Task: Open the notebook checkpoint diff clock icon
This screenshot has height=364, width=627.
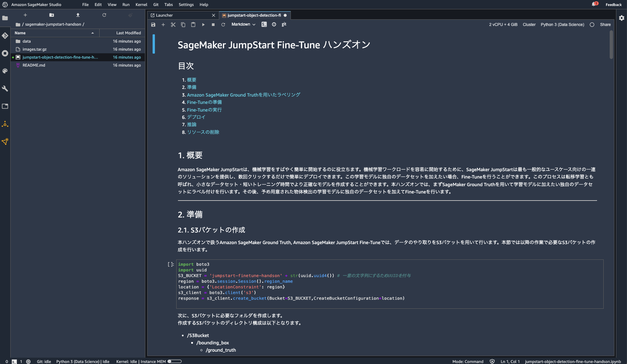Action: 274,24
